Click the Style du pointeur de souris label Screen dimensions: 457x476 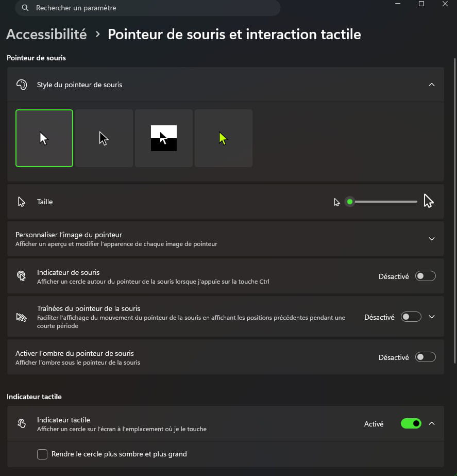(x=79, y=85)
